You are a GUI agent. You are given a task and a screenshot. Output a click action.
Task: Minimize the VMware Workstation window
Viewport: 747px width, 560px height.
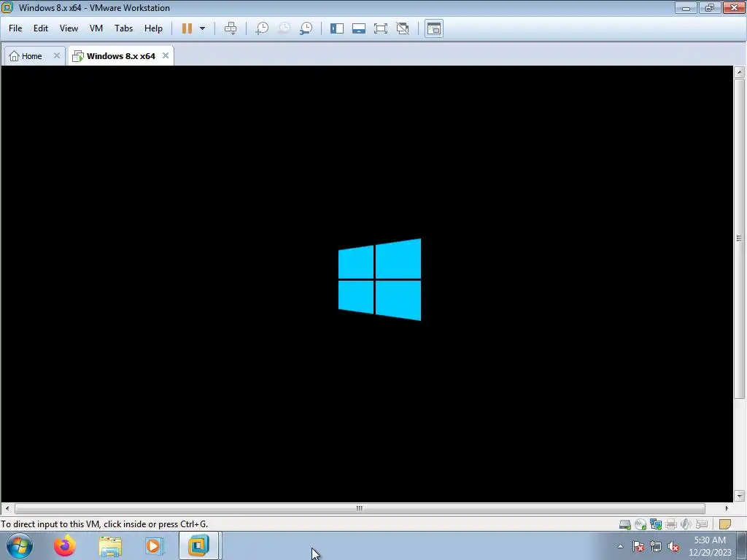pyautogui.click(x=686, y=8)
